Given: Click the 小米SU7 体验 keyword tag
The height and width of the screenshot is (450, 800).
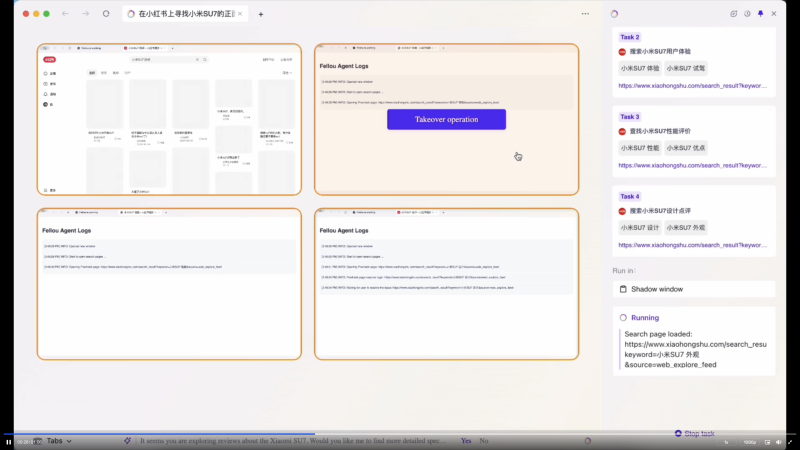Looking at the screenshot, I should coord(640,68).
